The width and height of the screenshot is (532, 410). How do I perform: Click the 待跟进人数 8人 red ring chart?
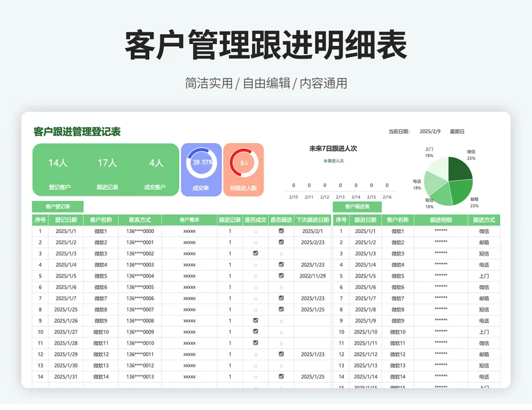[x=243, y=162]
